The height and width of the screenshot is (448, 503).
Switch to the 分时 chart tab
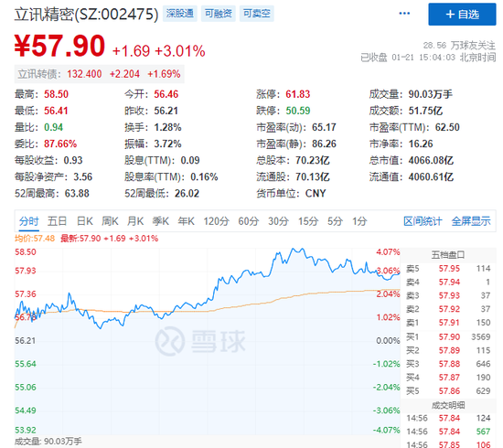click(x=28, y=221)
